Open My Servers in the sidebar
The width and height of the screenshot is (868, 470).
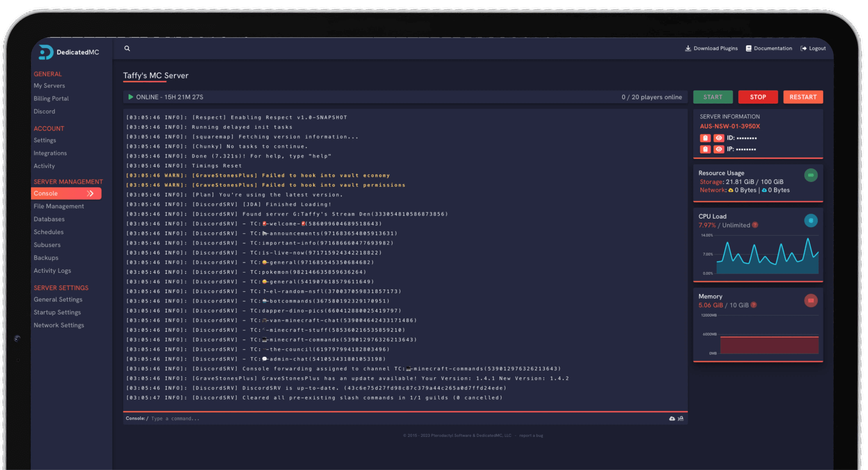click(x=50, y=86)
